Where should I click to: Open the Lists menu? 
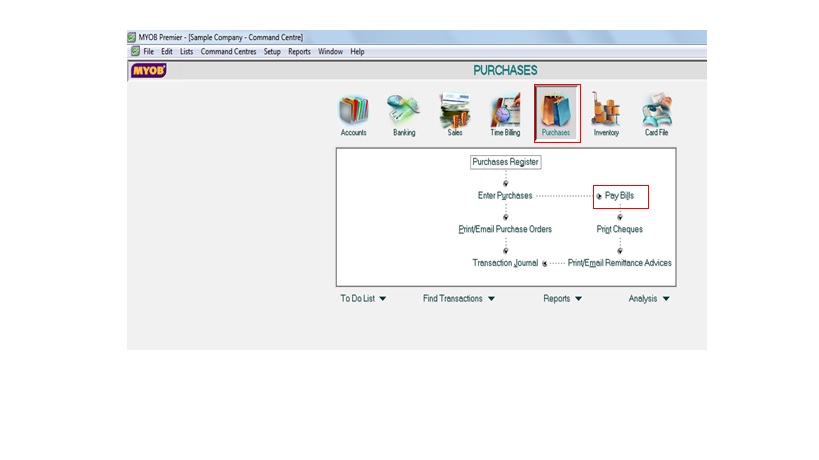[x=186, y=52]
